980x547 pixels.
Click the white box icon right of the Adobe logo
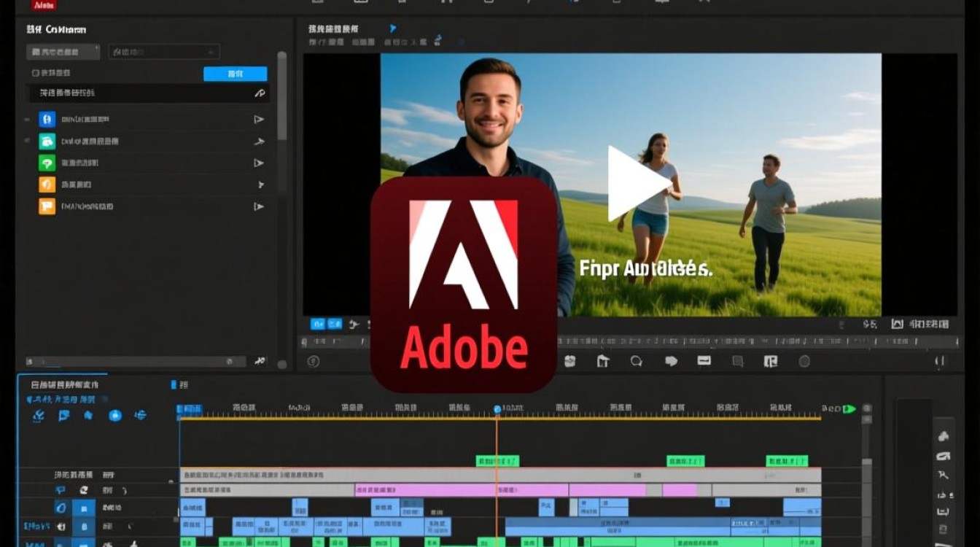click(570, 361)
